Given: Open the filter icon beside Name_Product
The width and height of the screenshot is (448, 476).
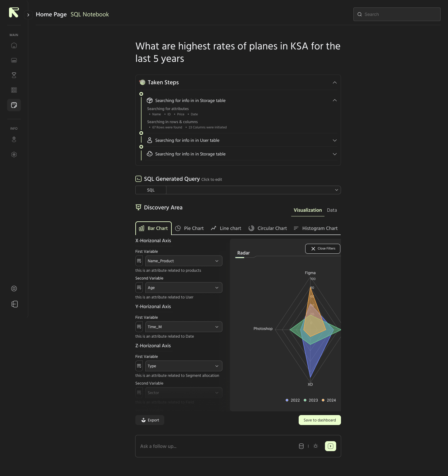Looking at the screenshot, I should pos(139,261).
